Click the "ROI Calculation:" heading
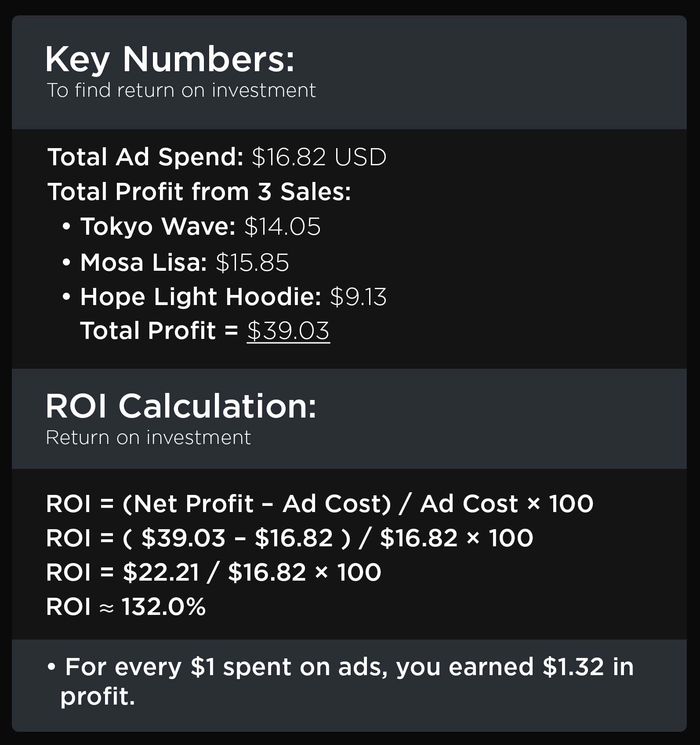Image resolution: width=700 pixels, height=745 pixels. 181,406
